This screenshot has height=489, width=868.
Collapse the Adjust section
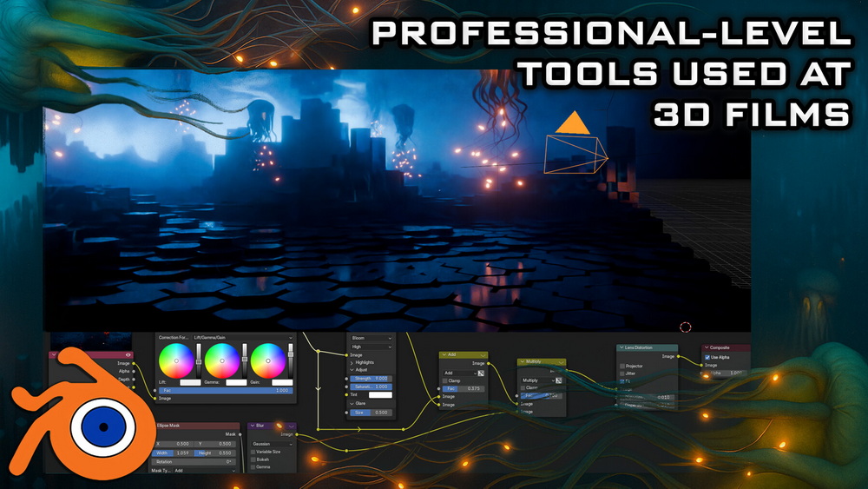click(352, 370)
